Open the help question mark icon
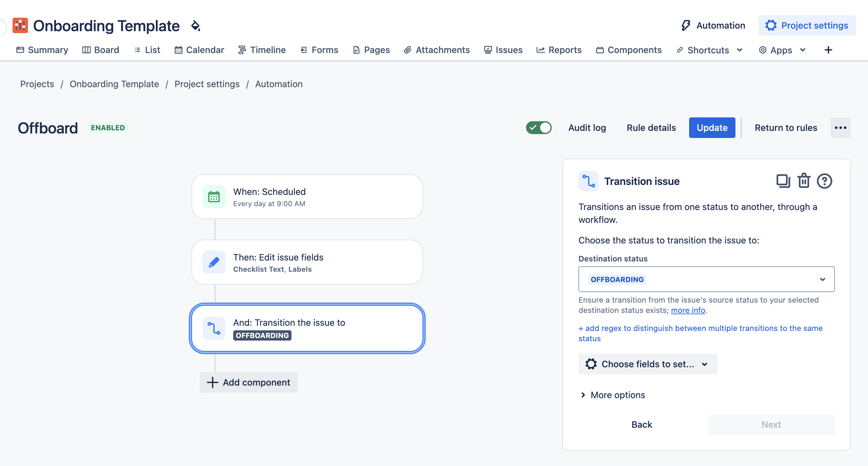The image size is (868, 466). [x=824, y=181]
